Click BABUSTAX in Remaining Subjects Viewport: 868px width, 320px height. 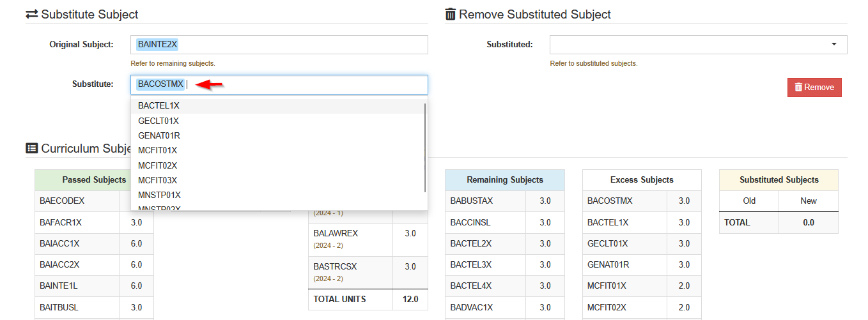pyautogui.click(x=472, y=201)
